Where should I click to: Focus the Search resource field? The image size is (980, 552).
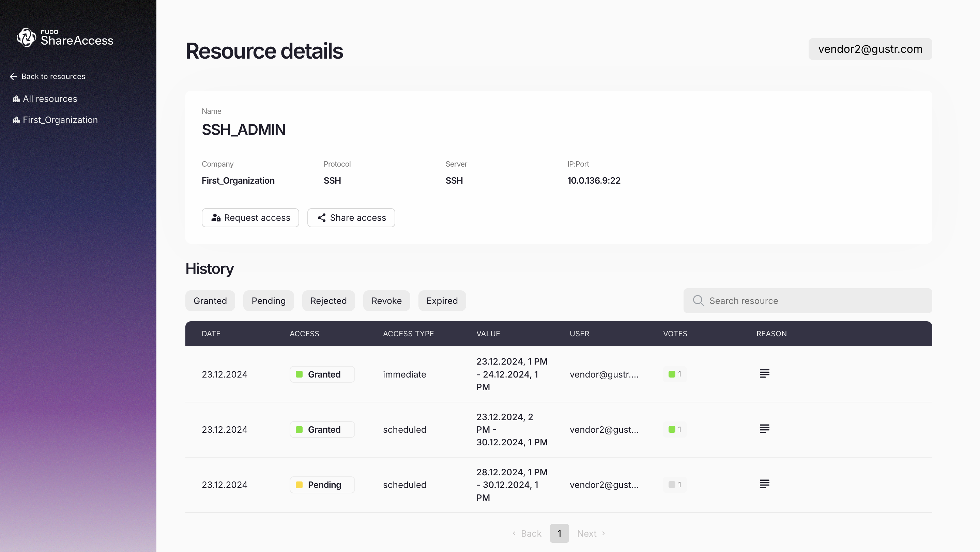[x=808, y=301]
